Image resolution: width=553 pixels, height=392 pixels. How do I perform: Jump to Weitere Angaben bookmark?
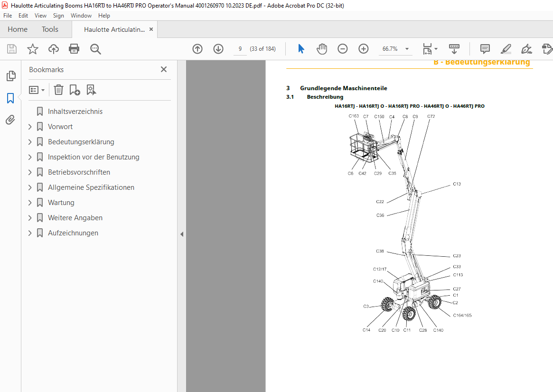75,217
